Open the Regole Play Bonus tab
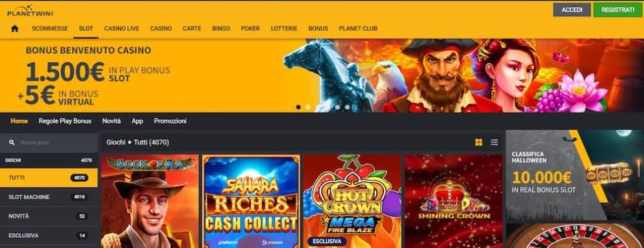Image resolution: width=644 pixels, height=248 pixels. (65, 121)
